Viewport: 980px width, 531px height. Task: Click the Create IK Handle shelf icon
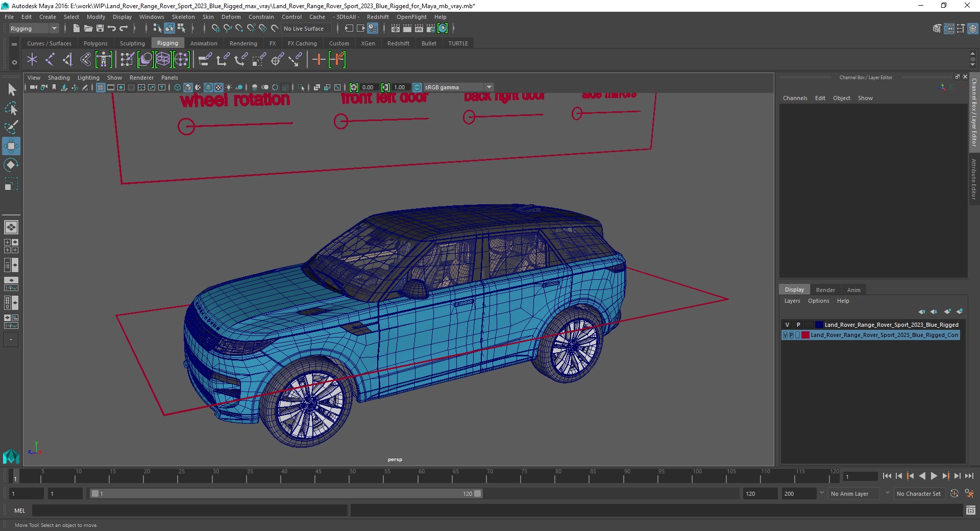click(67, 60)
